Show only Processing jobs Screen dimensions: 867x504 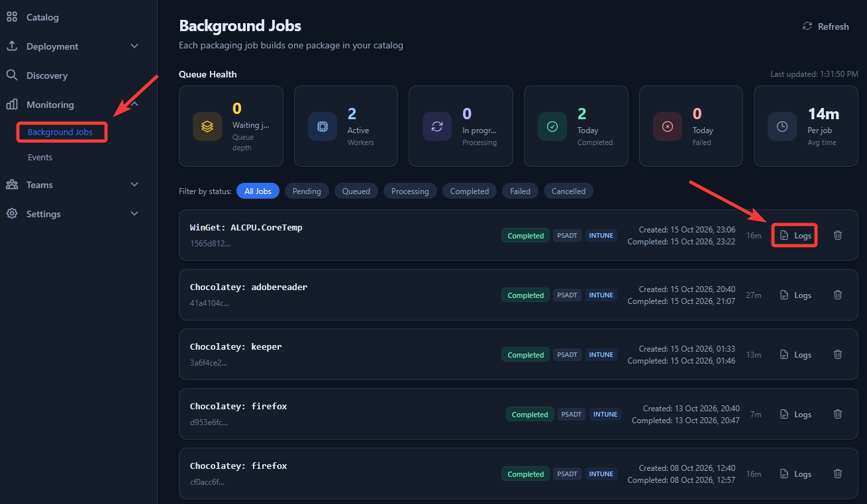(410, 191)
